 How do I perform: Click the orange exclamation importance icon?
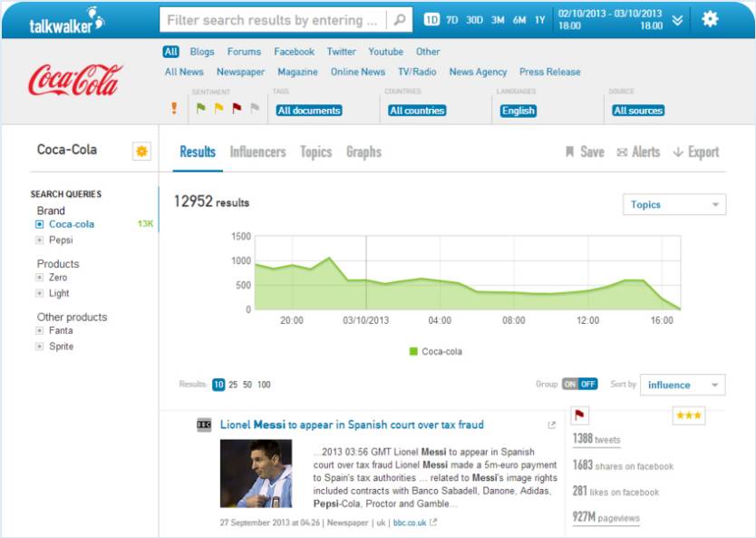pos(174,108)
